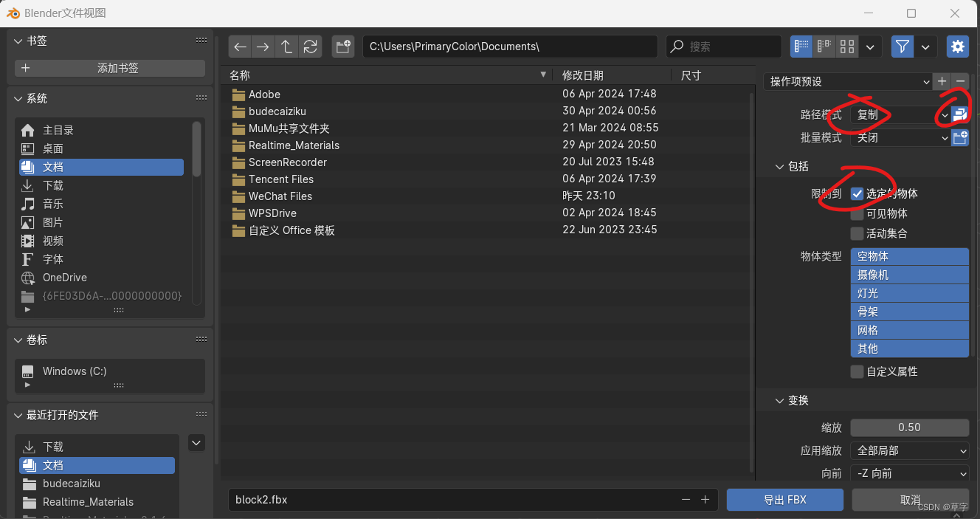980x519 pixels.
Task: Select the Windows (C:) volume
Action: point(109,371)
